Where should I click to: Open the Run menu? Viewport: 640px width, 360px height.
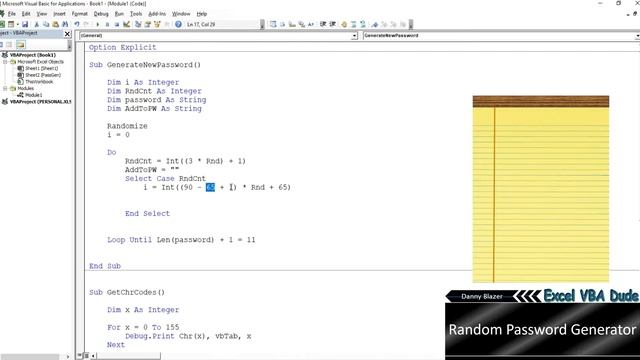119,14
